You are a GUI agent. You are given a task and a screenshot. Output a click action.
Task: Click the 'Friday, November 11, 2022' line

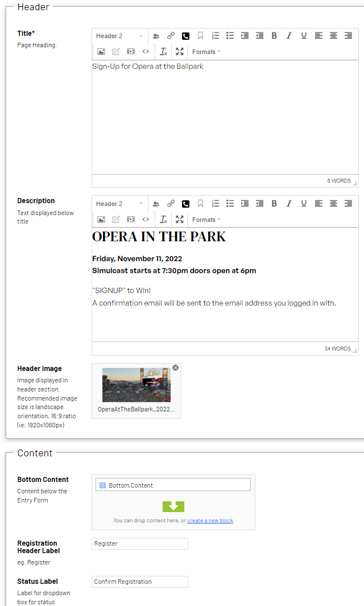[137, 258]
